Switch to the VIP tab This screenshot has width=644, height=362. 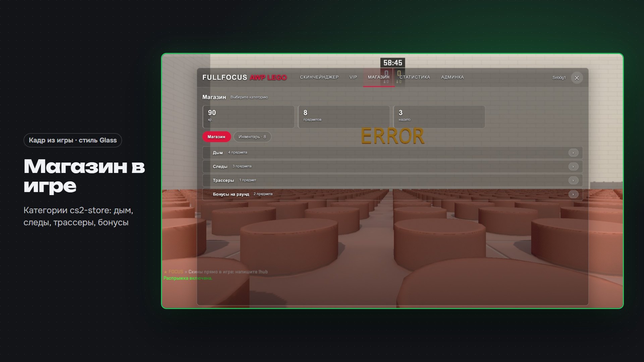pos(353,77)
